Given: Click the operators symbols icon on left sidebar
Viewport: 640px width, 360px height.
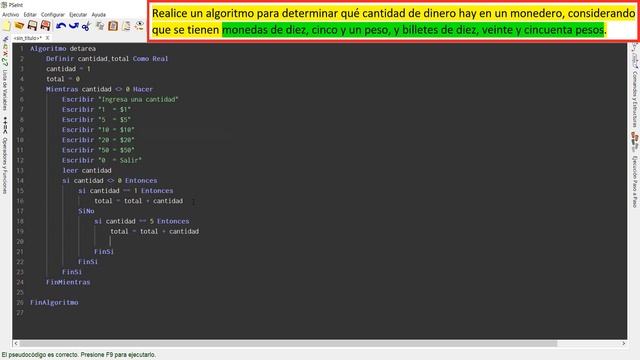Looking at the screenshot, I should coord(5,125).
